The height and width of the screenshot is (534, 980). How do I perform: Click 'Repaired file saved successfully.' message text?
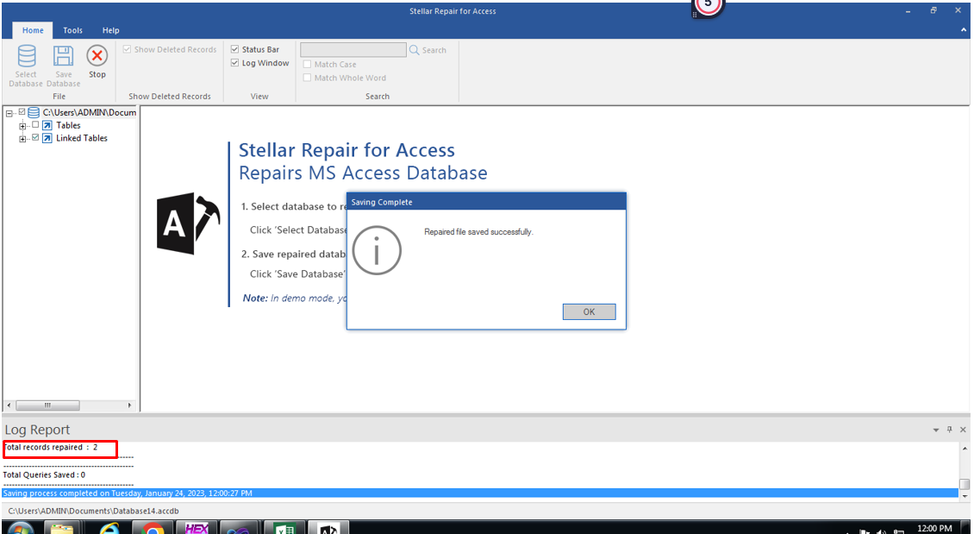tap(478, 232)
